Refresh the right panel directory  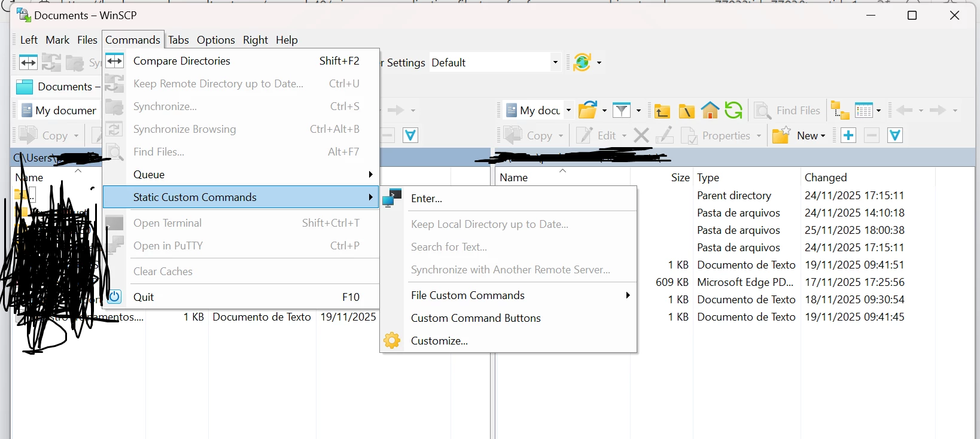[x=734, y=111]
